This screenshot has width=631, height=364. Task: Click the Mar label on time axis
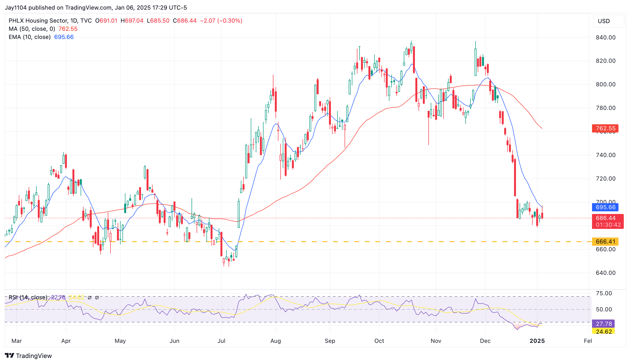[x=17, y=341]
